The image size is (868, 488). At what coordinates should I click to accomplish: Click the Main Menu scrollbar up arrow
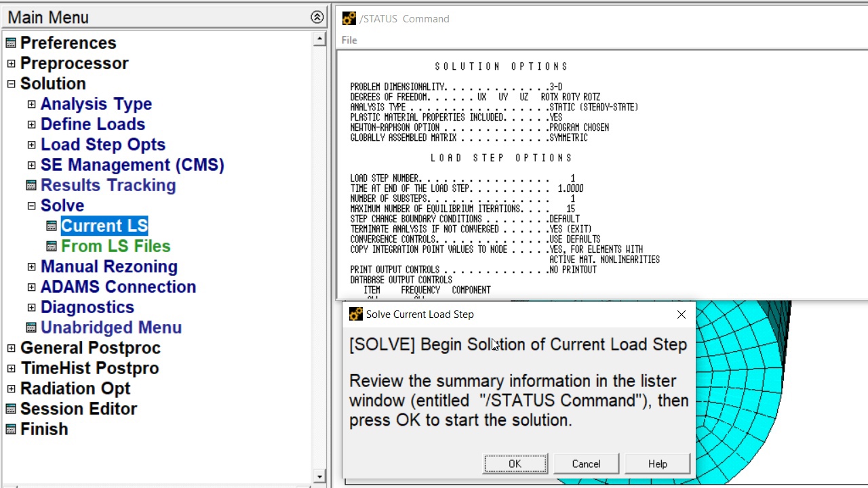point(319,39)
